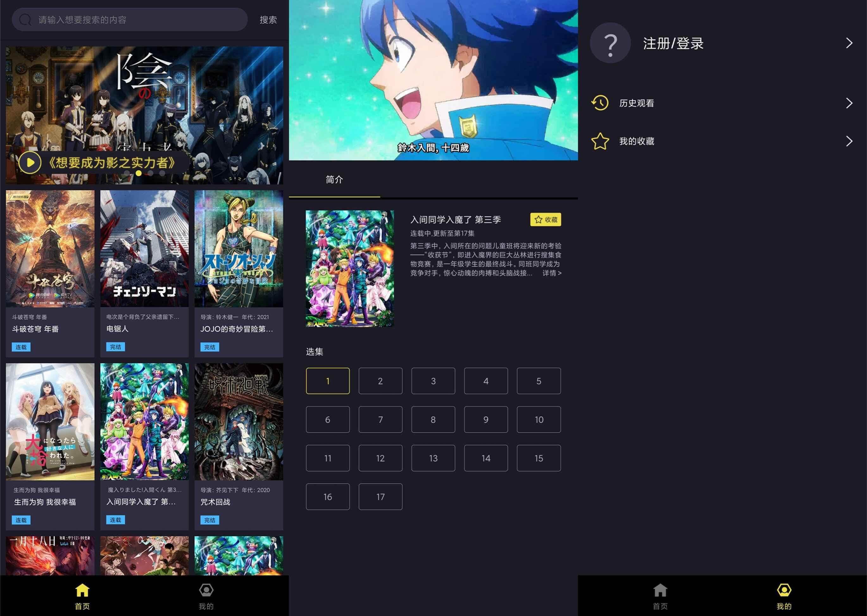Click the search magnifier icon
The height and width of the screenshot is (616, 867).
[25, 20]
